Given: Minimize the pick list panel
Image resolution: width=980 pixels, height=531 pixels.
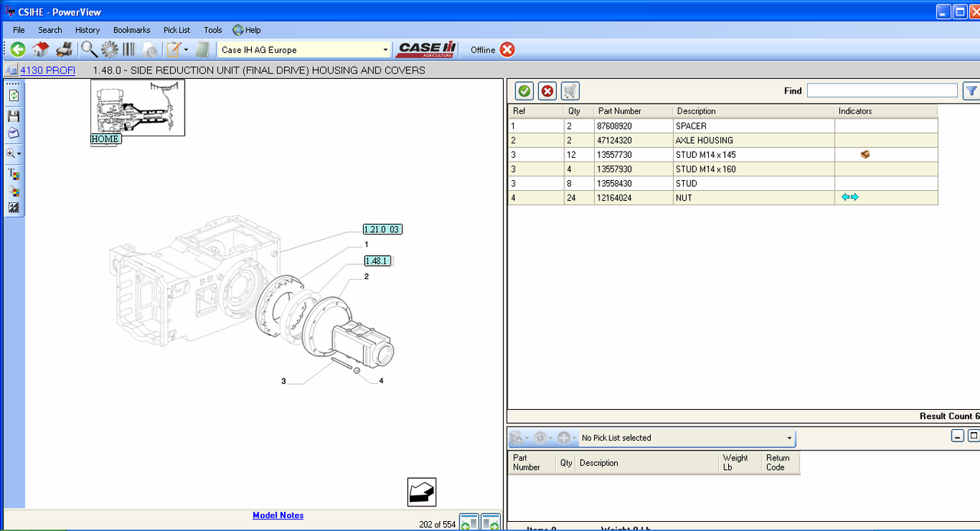Looking at the screenshot, I should tap(958, 436).
